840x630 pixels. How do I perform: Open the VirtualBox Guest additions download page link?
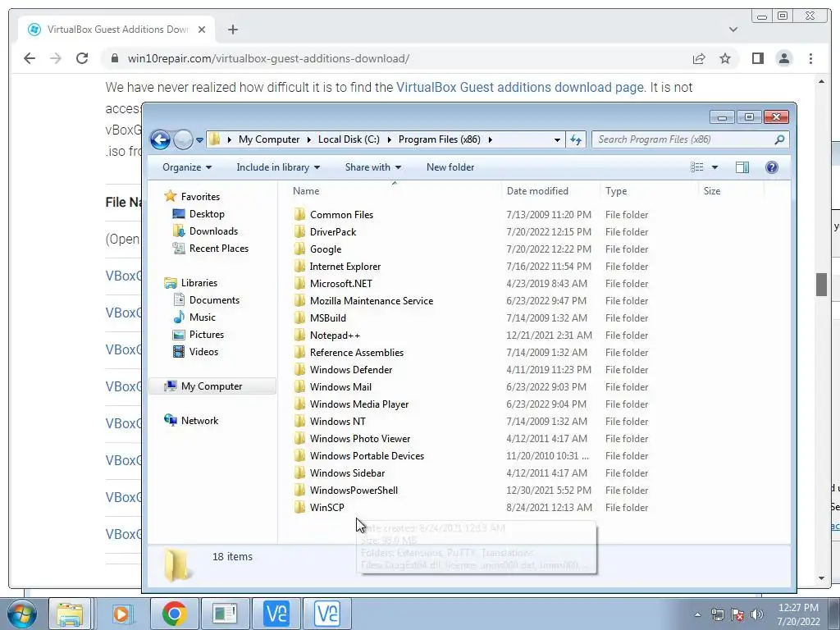519,87
